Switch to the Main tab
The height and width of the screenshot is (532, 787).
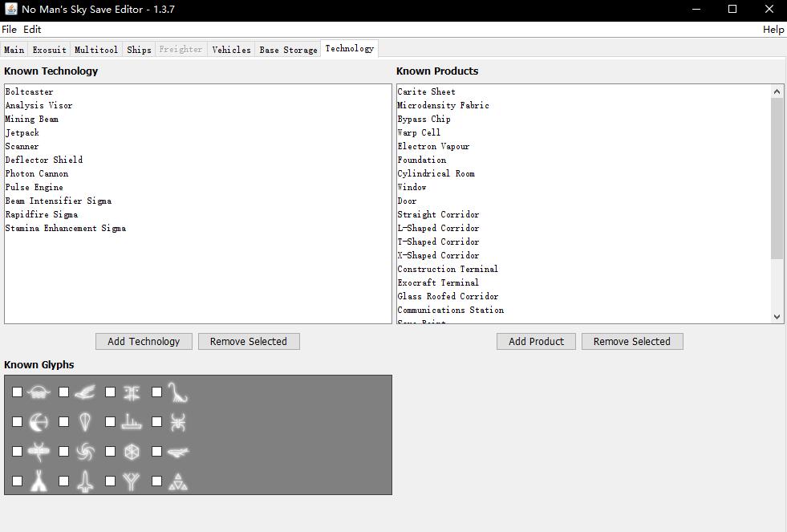click(x=14, y=50)
